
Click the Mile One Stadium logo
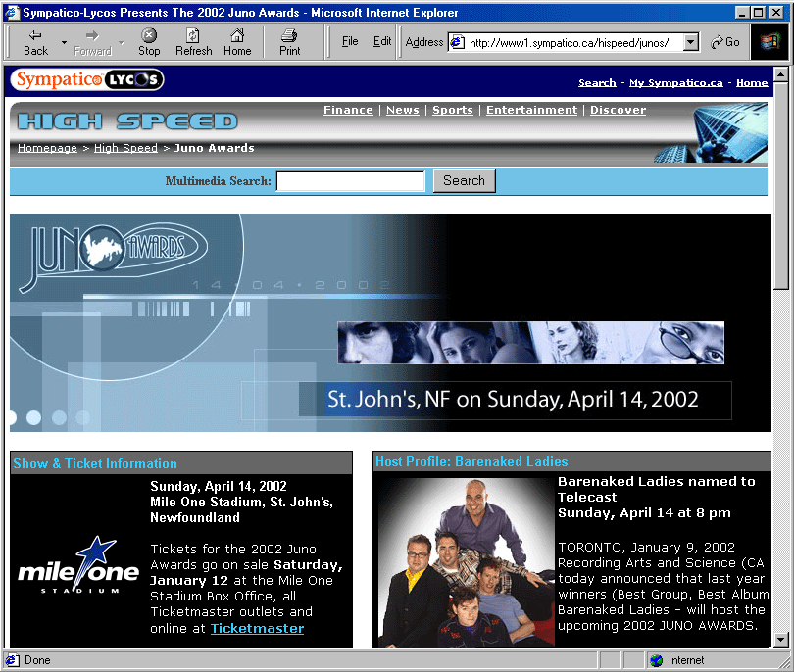[x=78, y=566]
